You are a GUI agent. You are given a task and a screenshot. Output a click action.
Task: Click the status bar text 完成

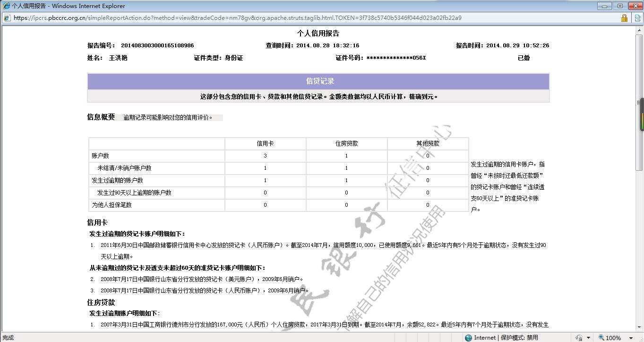8,338
